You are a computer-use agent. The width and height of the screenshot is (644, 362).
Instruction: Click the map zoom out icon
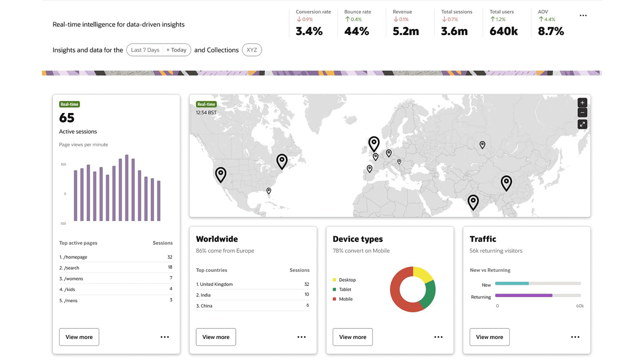click(582, 113)
